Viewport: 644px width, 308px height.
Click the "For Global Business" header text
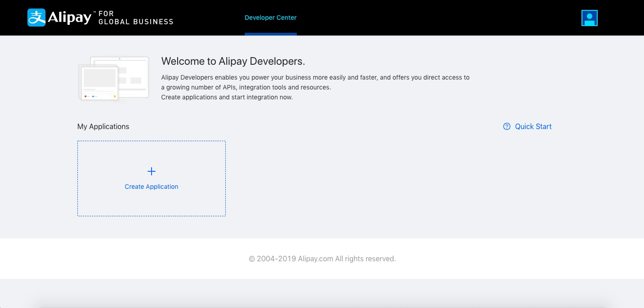click(135, 18)
